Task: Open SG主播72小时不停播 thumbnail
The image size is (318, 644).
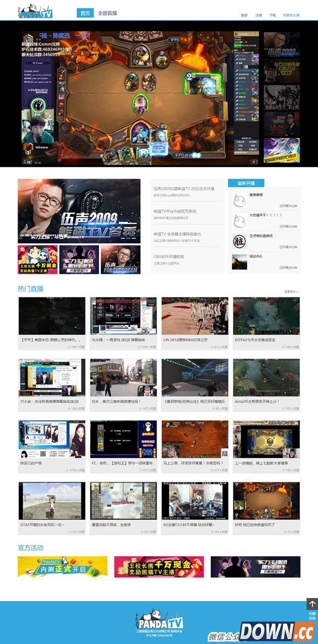Action: coord(195,501)
